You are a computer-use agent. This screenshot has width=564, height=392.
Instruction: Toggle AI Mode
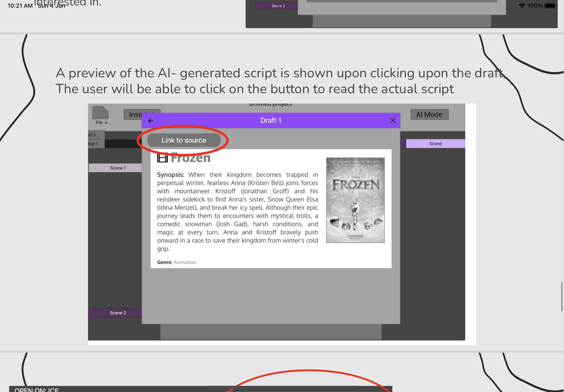tap(429, 114)
